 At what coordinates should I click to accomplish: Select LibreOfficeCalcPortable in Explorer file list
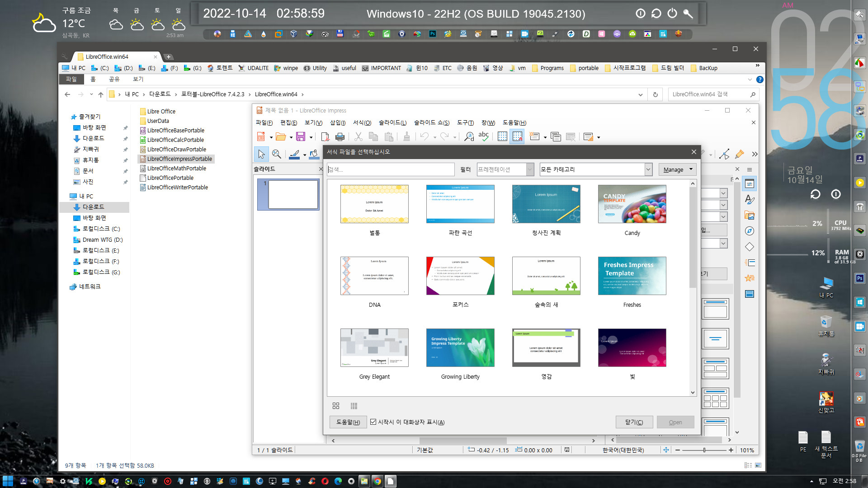tap(175, 140)
